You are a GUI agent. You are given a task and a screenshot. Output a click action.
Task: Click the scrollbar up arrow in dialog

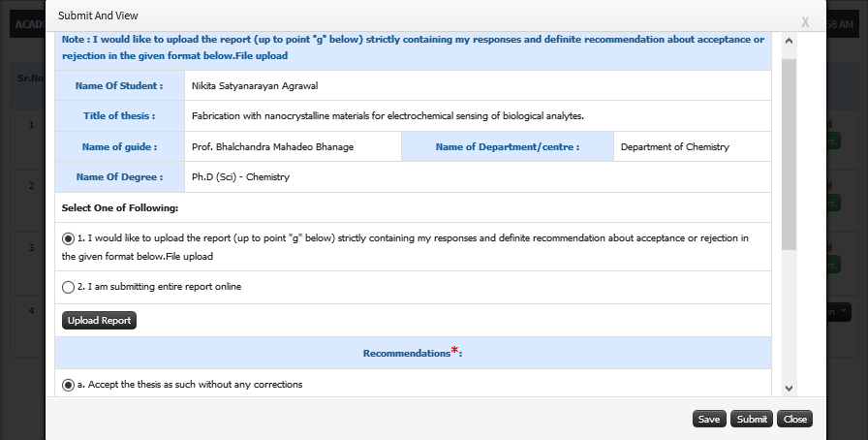(789, 41)
